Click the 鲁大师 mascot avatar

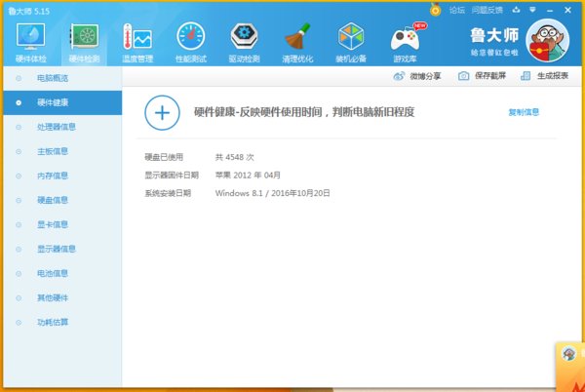547,41
